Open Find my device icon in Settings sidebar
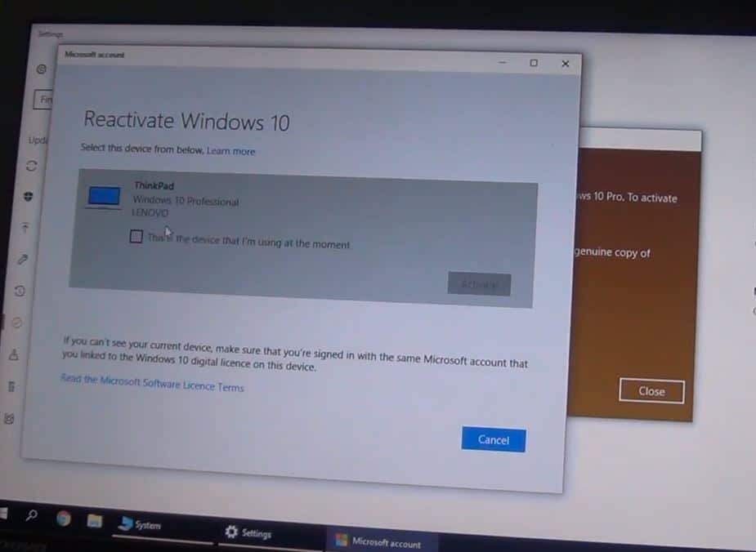 point(14,355)
